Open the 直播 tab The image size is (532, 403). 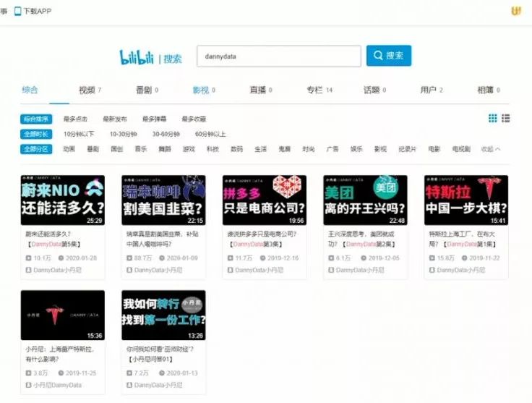pyautogui.click(x=261, y=90)
